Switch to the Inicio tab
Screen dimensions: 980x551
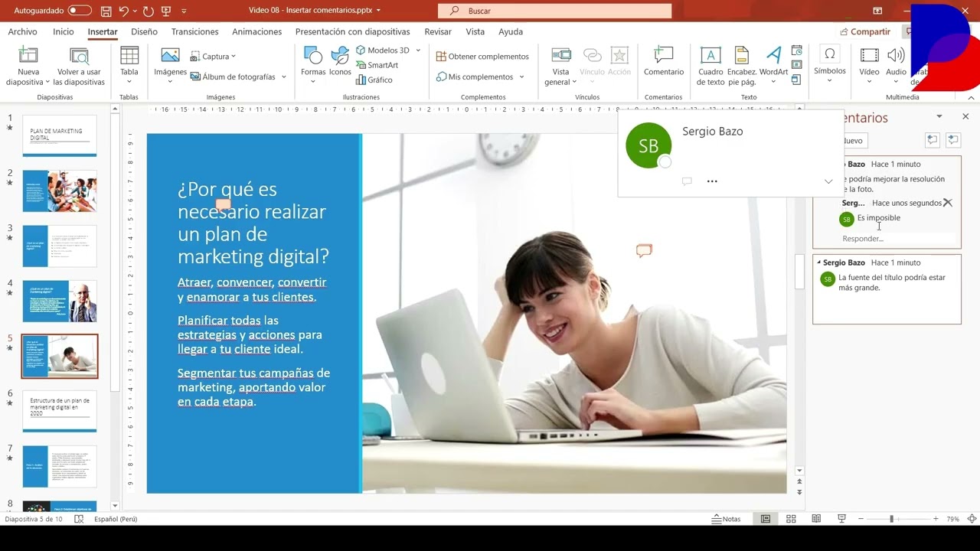click(64, 31)
